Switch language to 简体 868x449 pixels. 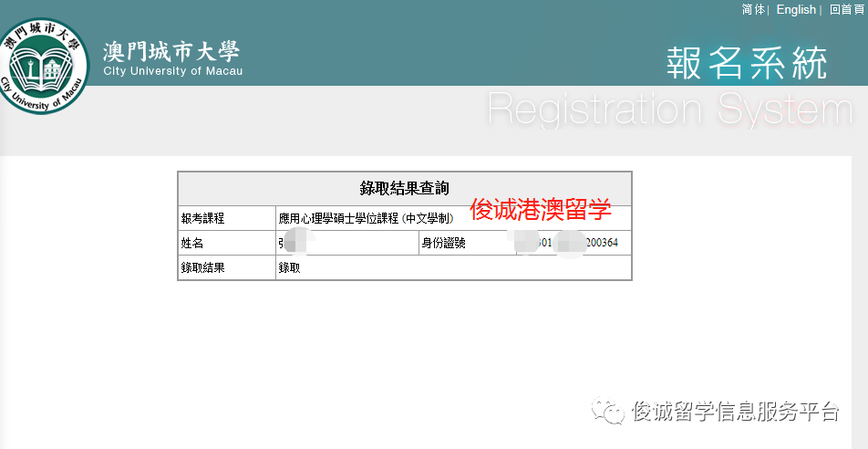(x=753, y=9)
